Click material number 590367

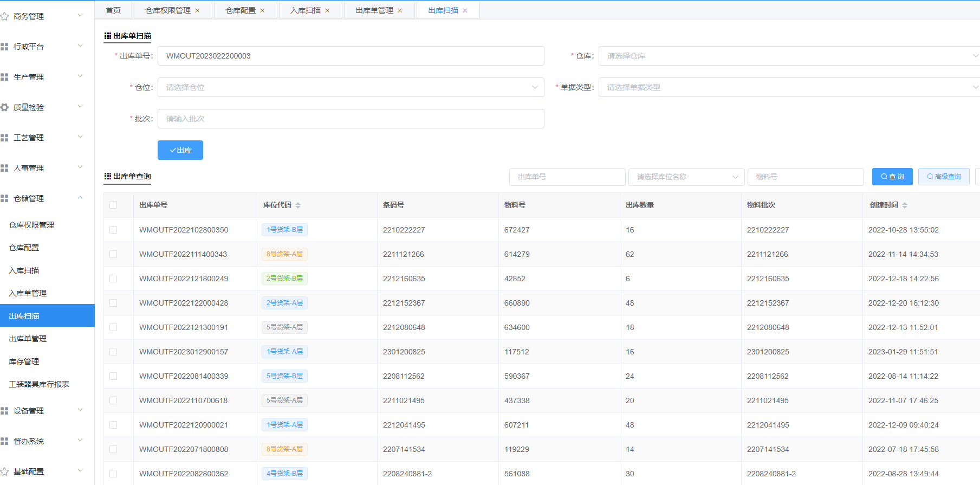coord(517,376)
